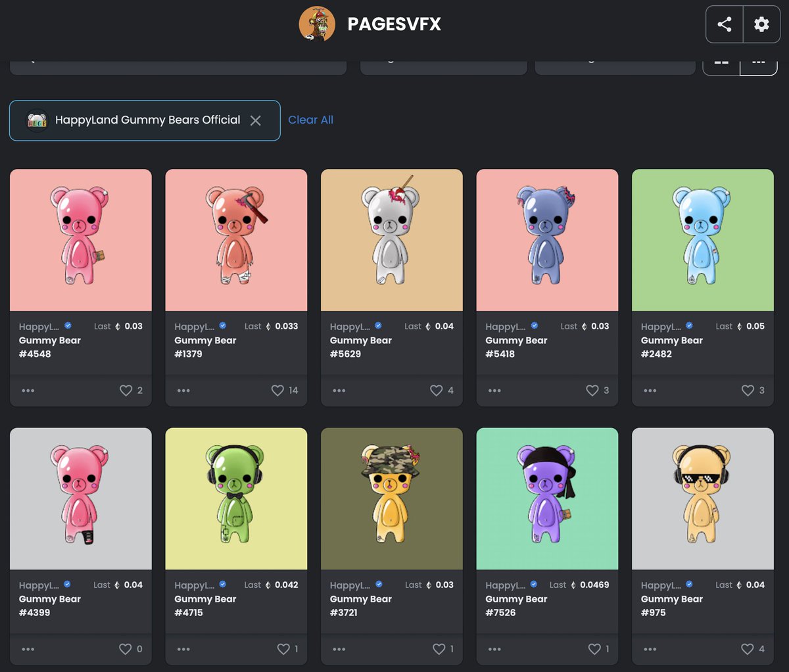
Task: Open the settings gear button
Action: coord(761,24)
